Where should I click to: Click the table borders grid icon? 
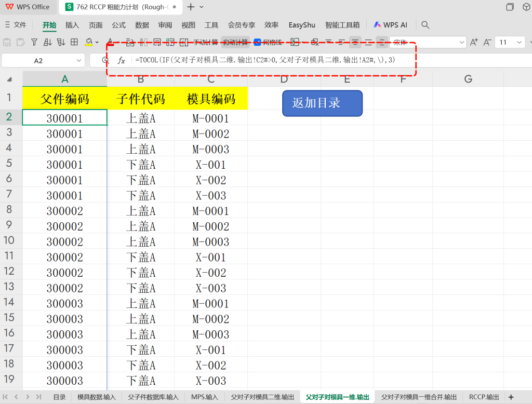click(74, 42)
